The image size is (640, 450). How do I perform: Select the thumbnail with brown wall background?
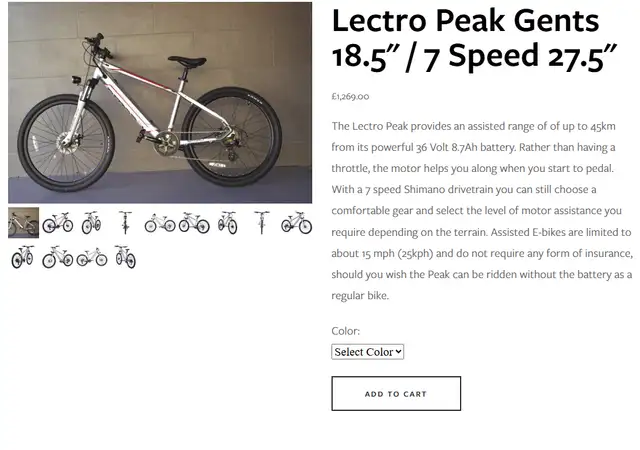point(24,223)
